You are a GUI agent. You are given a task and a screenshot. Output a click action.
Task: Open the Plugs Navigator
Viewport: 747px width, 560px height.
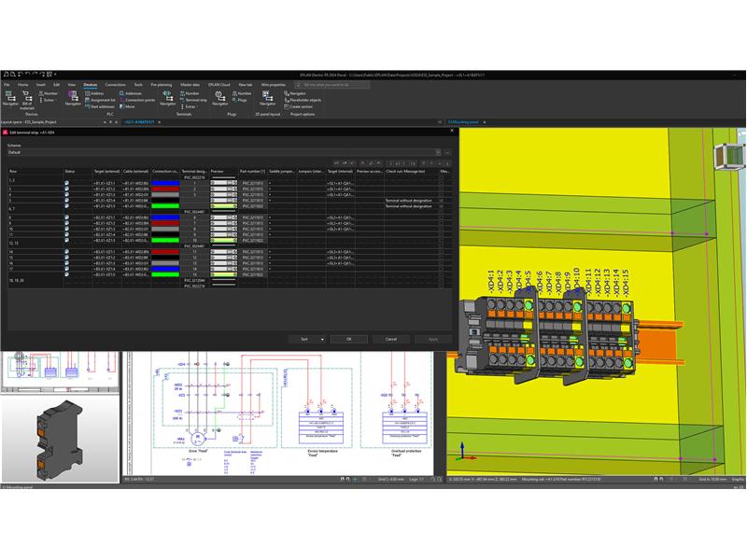pyautogui.click(x=219, y=98)
